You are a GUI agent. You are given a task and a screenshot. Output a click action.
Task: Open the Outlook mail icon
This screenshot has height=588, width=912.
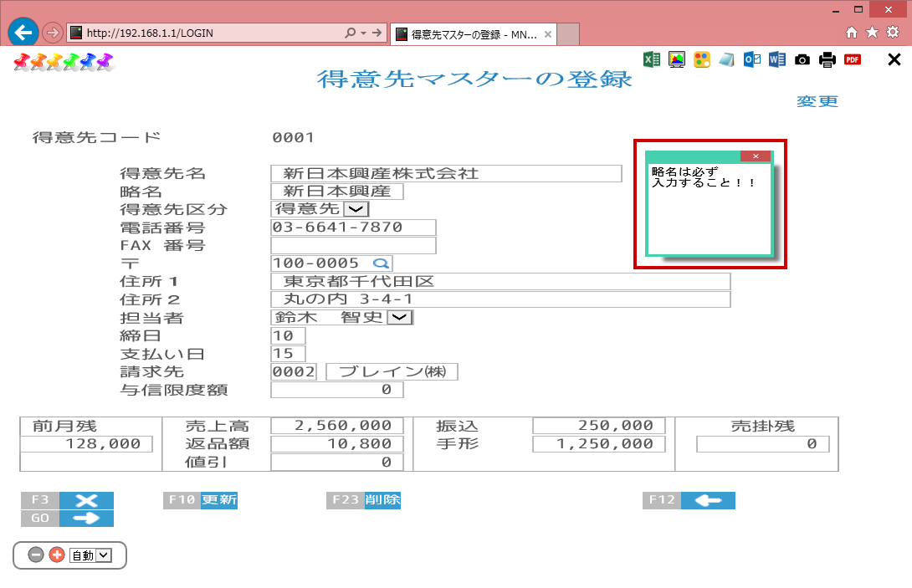752,59
